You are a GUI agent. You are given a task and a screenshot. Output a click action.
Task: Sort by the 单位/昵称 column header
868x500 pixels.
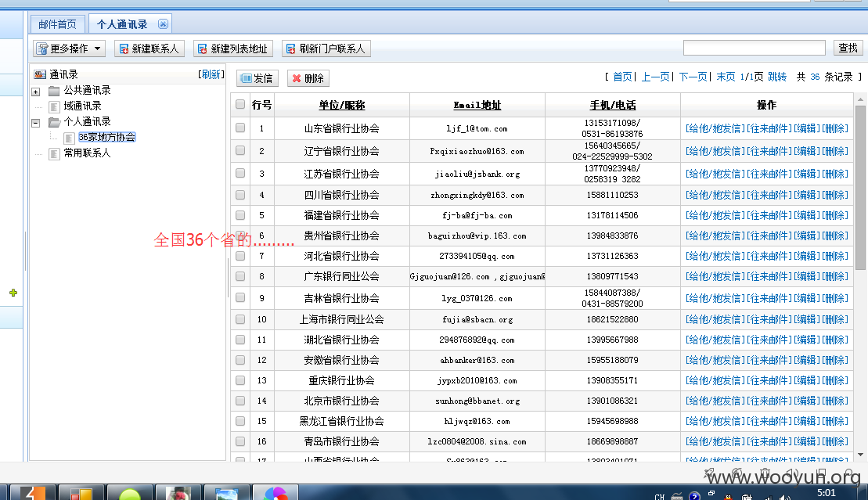tap(341, 105)
